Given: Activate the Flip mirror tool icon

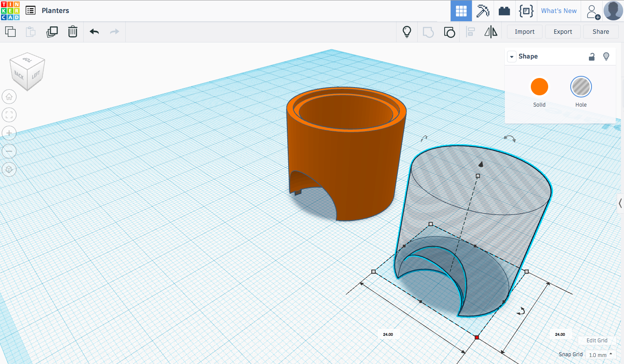Looking at the screenshot, I should 491,32.
